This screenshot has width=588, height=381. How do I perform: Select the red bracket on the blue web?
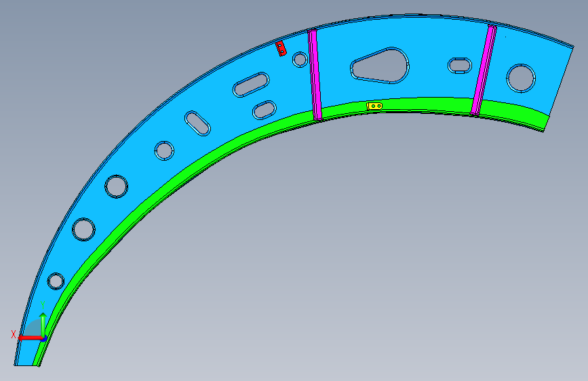coord(281,49)
